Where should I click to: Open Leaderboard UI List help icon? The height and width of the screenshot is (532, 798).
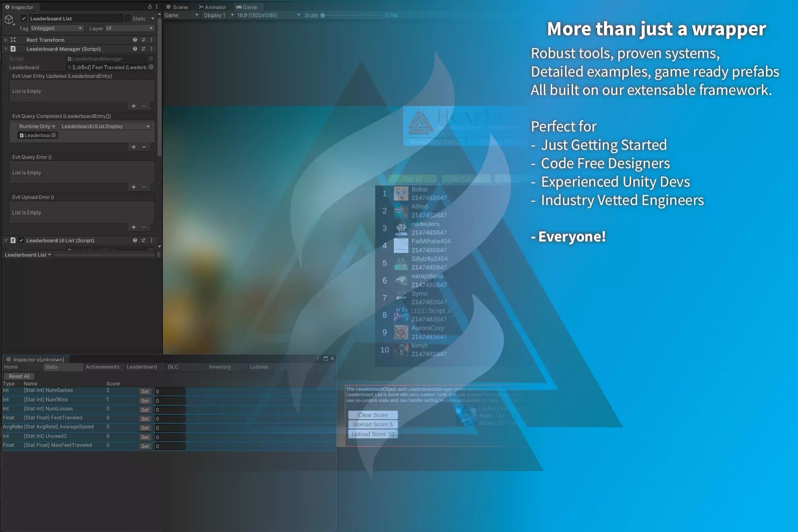tap(135, 240)
